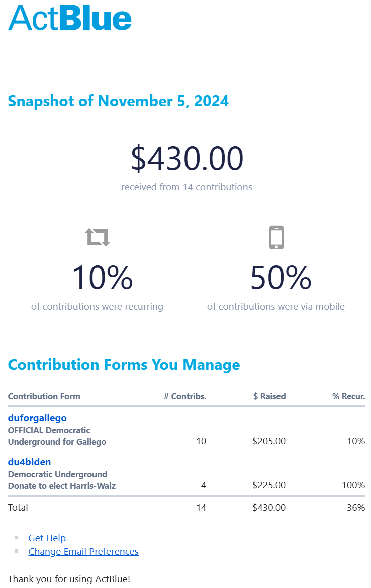Screen dimensions: 371x588
Task: Click the % Recur. column header
Action: (x=348, y=396)
